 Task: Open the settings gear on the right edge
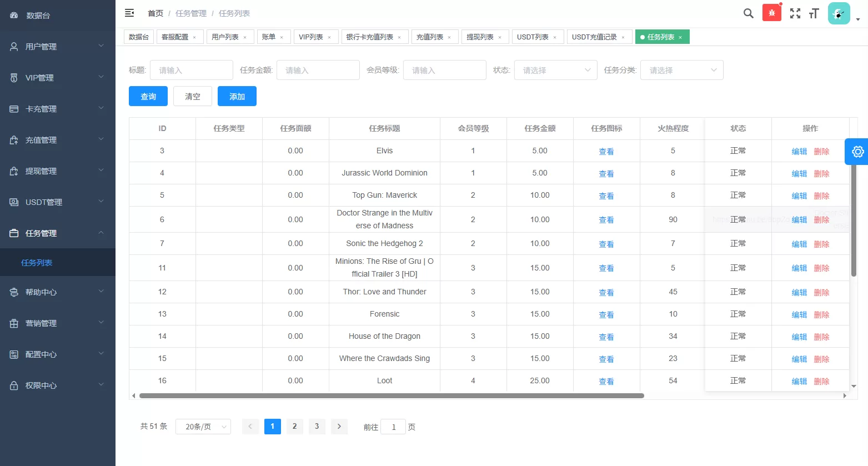(x=857, y=151)
